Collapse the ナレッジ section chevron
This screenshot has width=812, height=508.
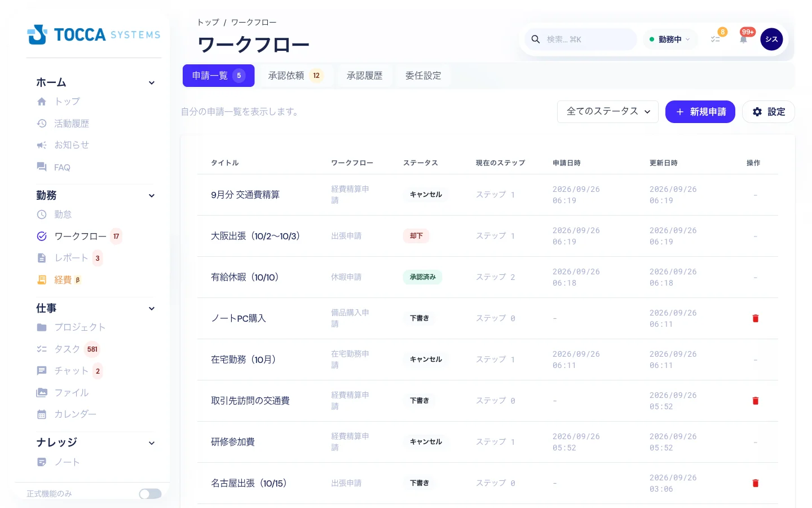click(x=152, y=443)
